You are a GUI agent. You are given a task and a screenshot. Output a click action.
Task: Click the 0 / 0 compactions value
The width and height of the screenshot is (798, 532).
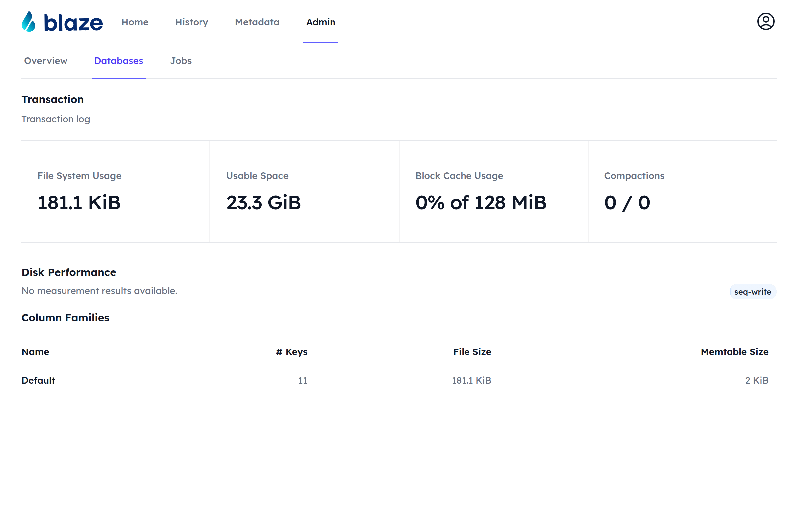627,203
